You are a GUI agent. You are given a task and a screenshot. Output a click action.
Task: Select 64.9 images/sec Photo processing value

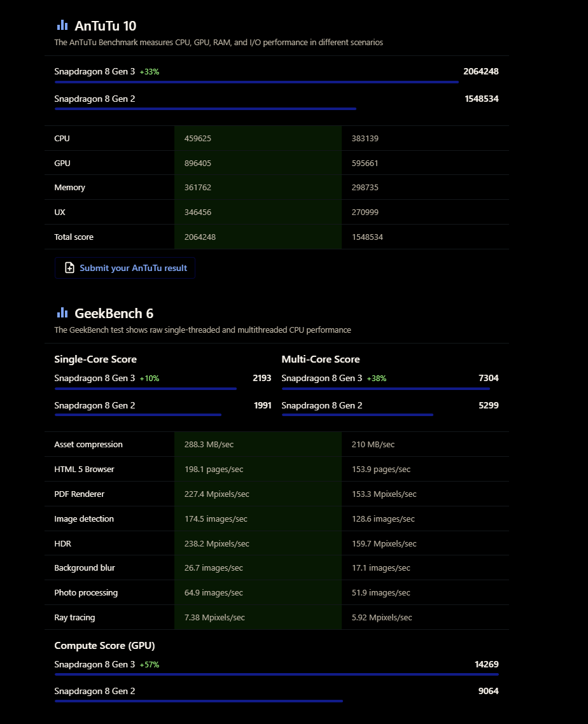click(x=213, y=592)
